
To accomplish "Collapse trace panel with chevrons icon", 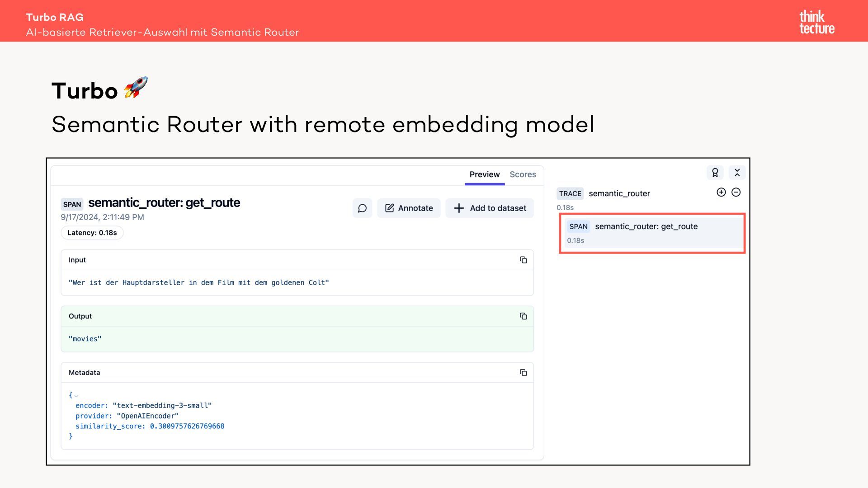I will point(737,173).
